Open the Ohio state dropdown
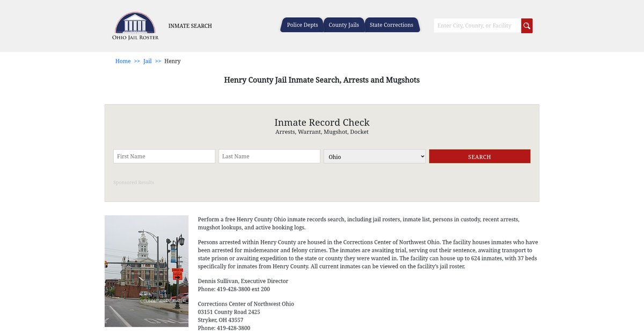644x333 pixels. tap(375, 156)
